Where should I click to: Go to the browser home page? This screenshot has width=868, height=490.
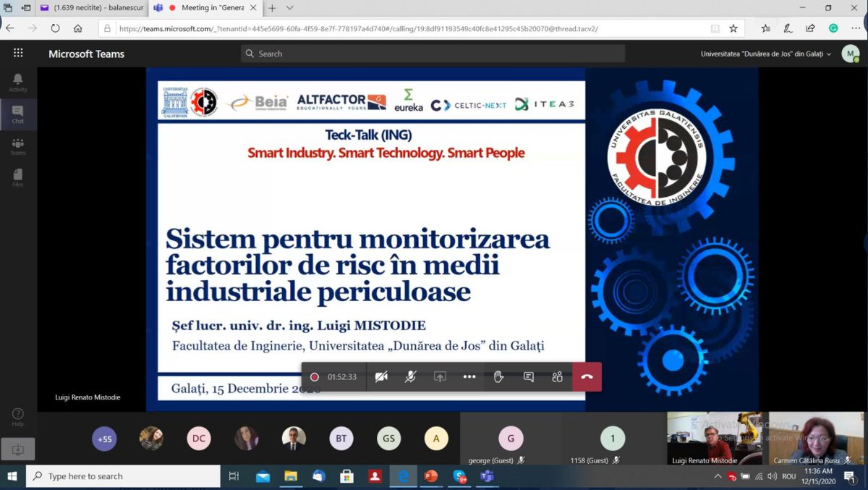click(x=77, y=28)
